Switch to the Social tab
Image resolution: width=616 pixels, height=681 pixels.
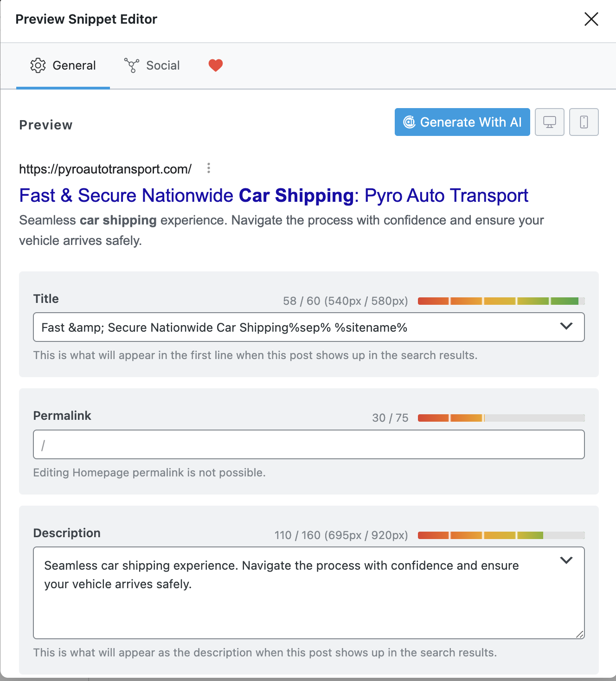152,65
